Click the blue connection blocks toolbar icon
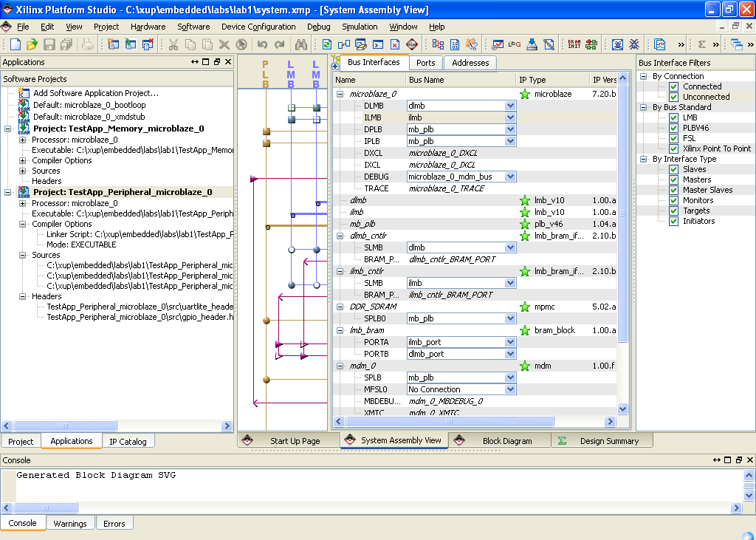Image resolution: width=756 pixels, height=540 pixels. click(x=344, y=45)
